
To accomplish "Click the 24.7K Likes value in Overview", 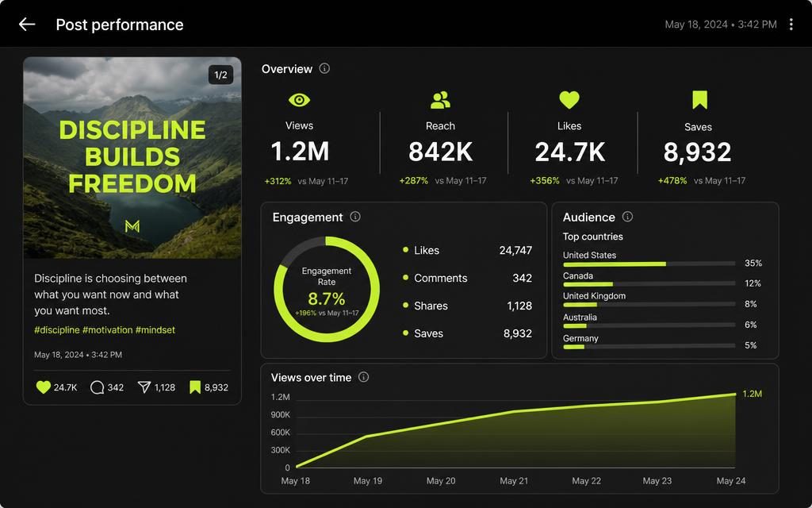I will click(x=569, y=152).
